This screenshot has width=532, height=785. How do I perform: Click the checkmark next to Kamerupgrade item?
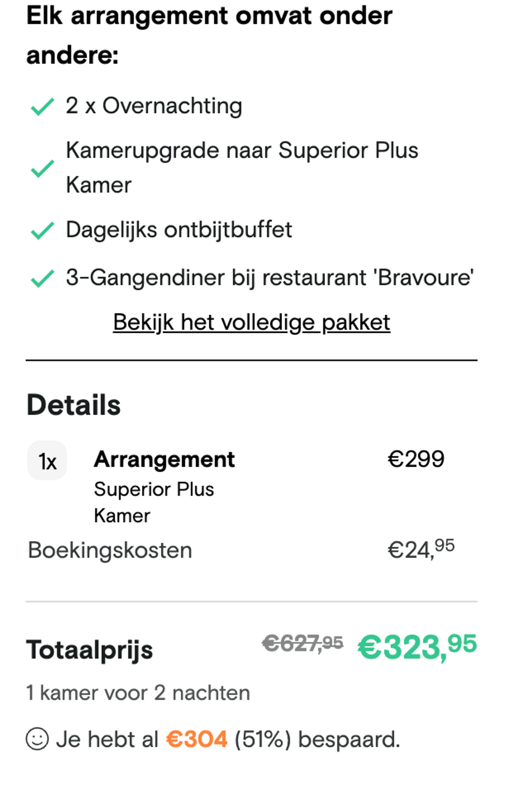click(x=42, y=169)
